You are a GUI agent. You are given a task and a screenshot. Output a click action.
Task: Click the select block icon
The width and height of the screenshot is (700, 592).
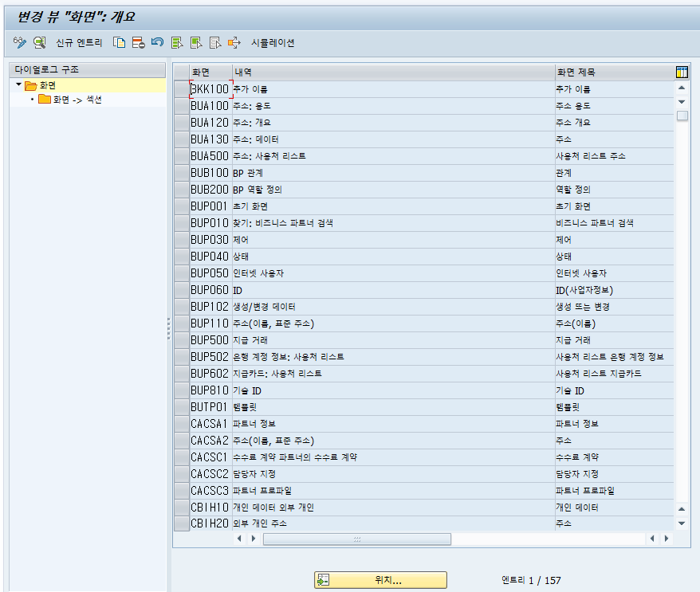[196, 42]
